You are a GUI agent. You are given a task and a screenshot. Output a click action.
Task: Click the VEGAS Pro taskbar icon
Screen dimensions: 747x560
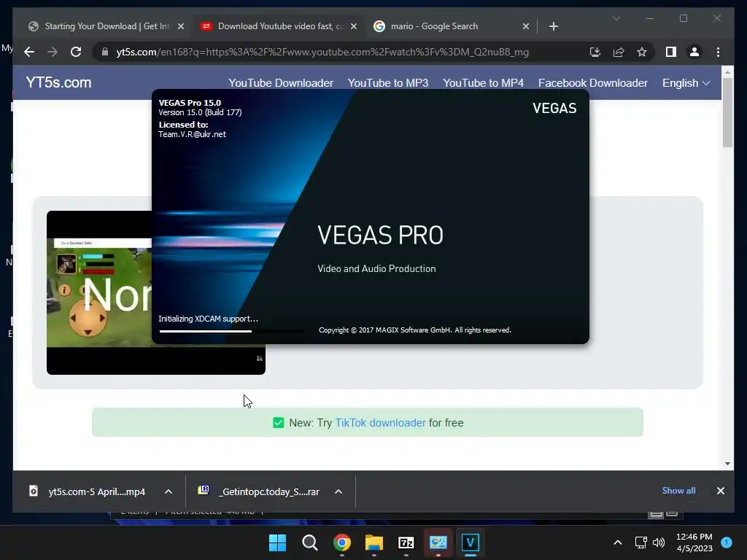[x=471, y=542]
